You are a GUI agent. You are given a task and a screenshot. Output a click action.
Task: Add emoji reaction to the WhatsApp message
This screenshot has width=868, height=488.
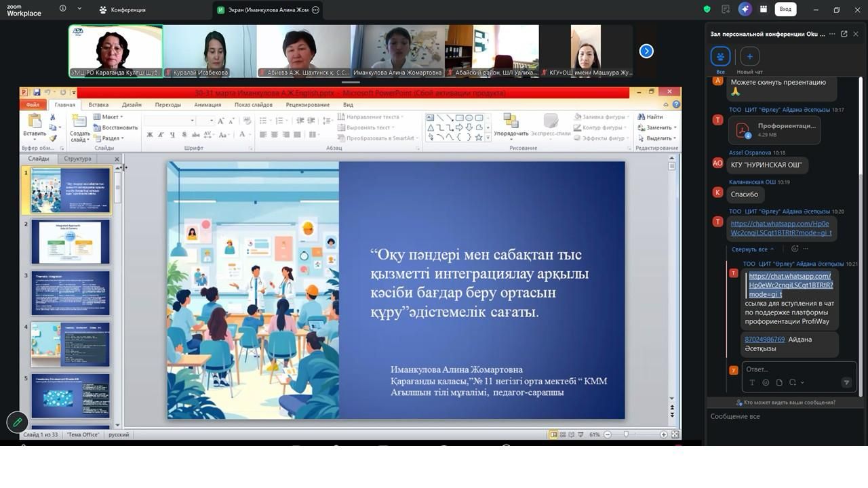click(795, 249)
